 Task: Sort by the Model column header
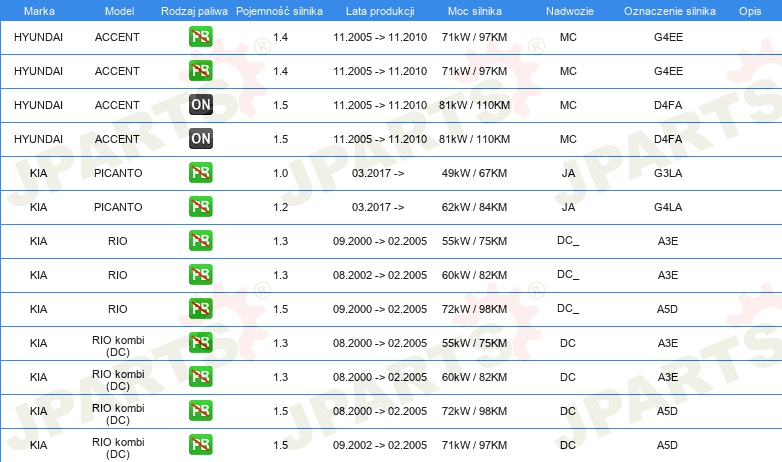click(x=119, y=11)
